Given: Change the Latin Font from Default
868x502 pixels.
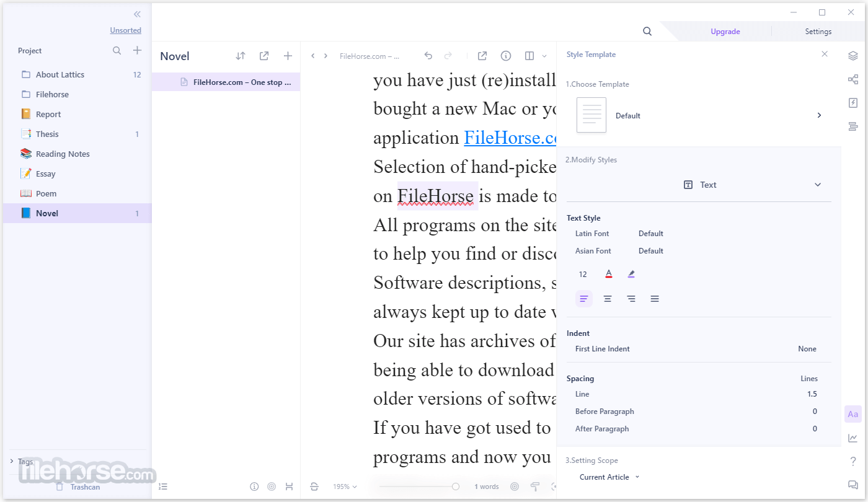Looking at the screenshot, I should click(651, 234).
